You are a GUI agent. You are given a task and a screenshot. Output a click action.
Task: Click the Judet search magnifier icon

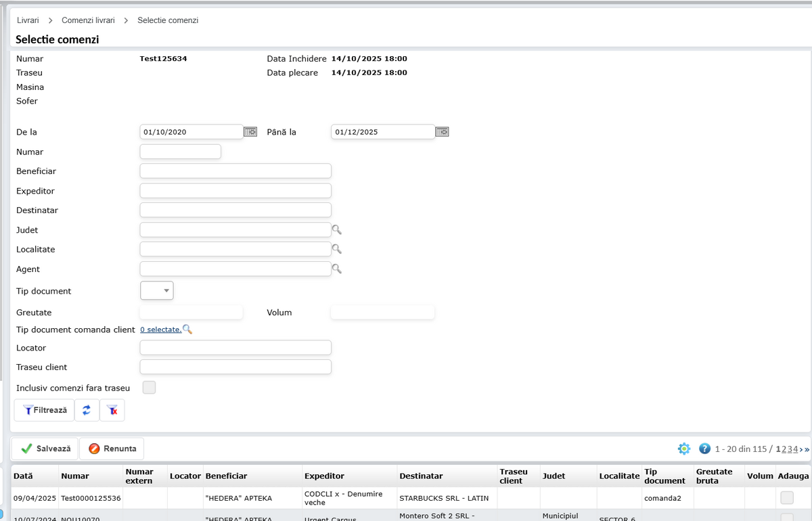pos(337,230)
